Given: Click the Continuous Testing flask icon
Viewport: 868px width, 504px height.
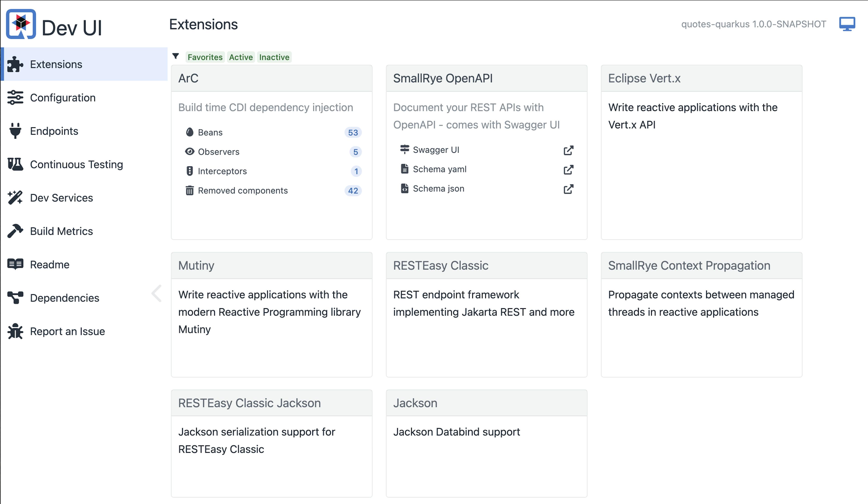Looking at the screenshot, I should [15, 164].
